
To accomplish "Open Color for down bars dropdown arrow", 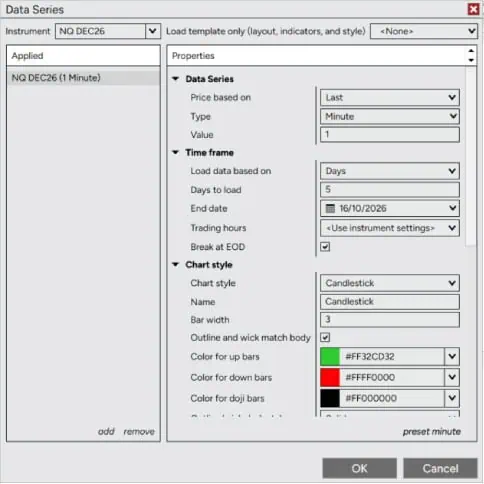I will 452,377.
